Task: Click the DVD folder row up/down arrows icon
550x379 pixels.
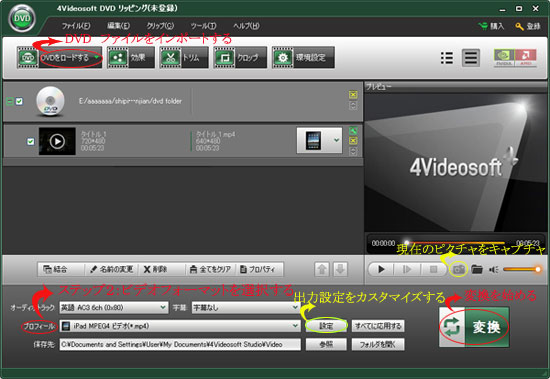Action: [353, 105]
